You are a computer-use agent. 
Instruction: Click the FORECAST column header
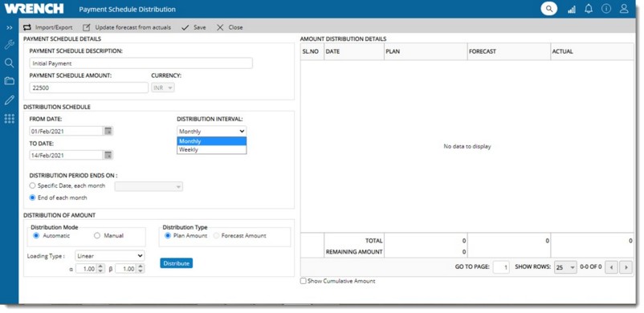(x=509, y=51)
